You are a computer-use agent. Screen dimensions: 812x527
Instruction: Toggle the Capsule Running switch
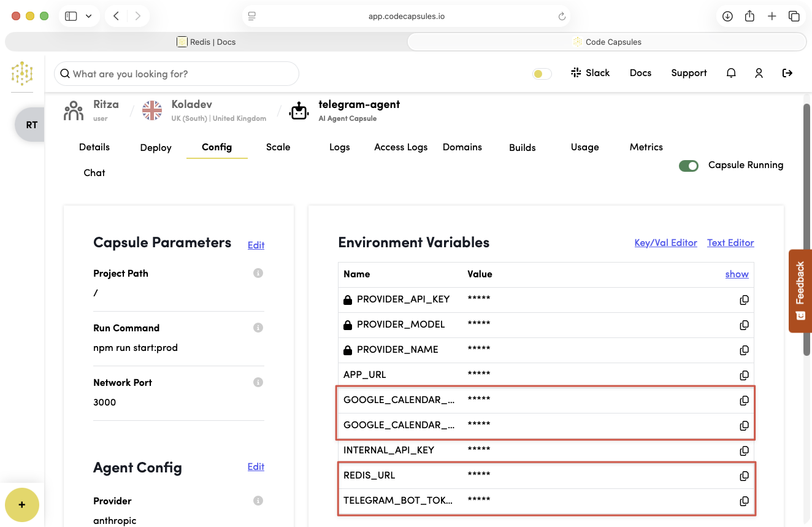(x=688, y=166)
